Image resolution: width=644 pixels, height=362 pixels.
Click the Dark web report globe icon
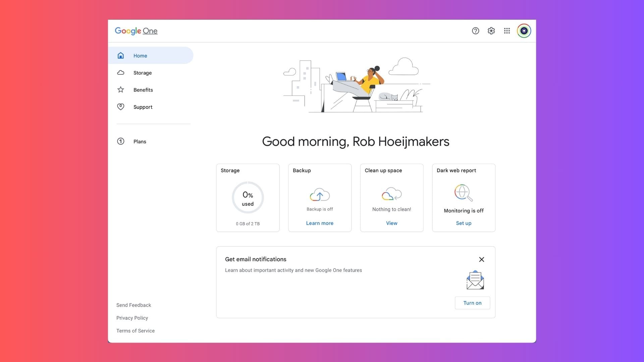click(x=463, y=193)
